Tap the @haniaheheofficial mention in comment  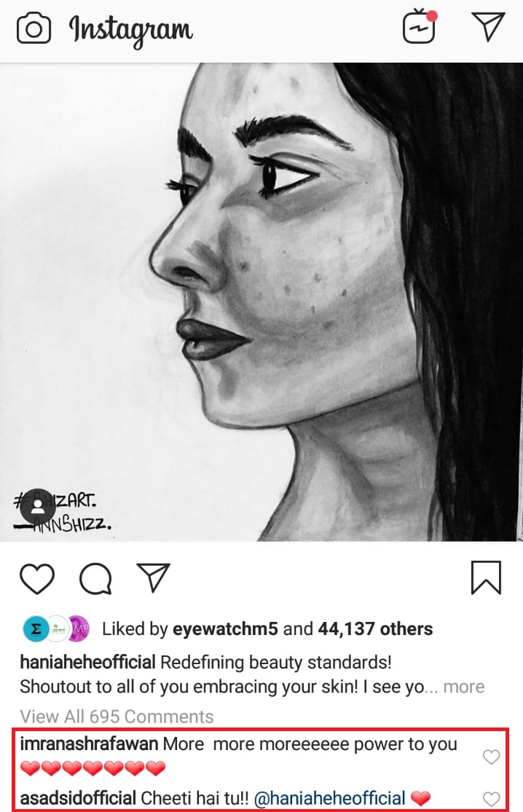(330, 798)
